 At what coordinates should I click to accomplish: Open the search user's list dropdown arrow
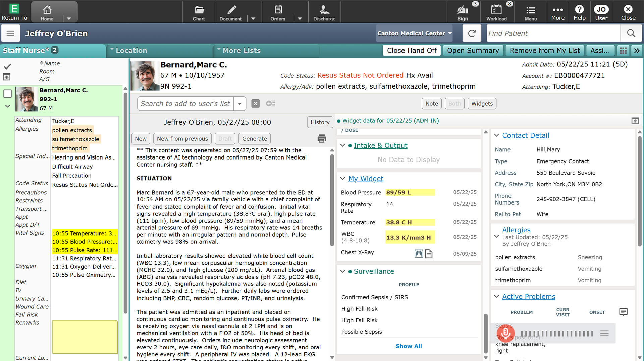239,104
